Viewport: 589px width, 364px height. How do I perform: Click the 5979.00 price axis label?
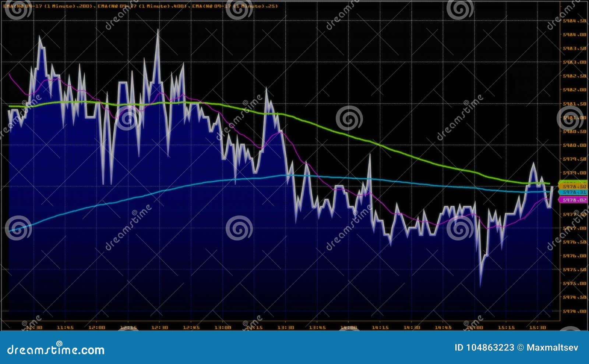tap(574, 173)
